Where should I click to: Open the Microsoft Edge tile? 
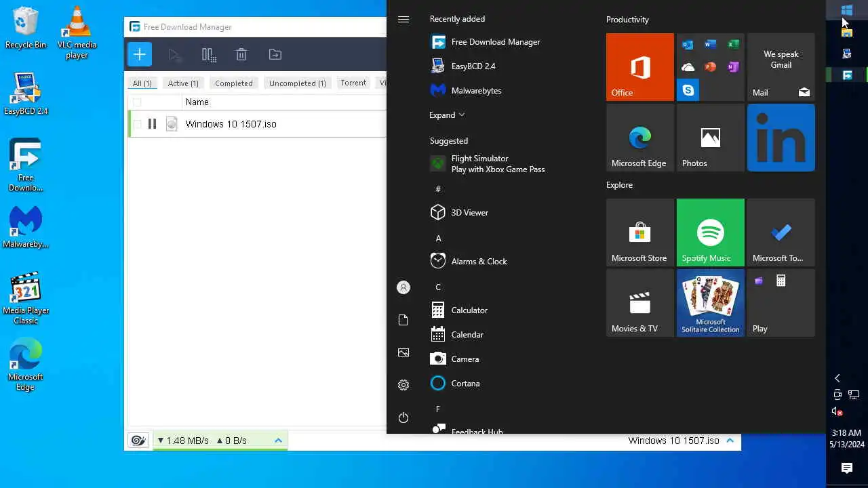[x=640, y=138]
